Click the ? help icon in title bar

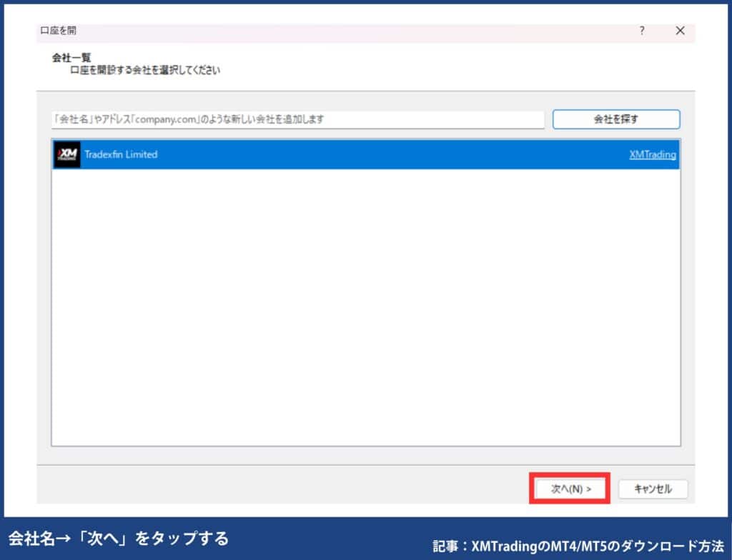pos(642,31)
